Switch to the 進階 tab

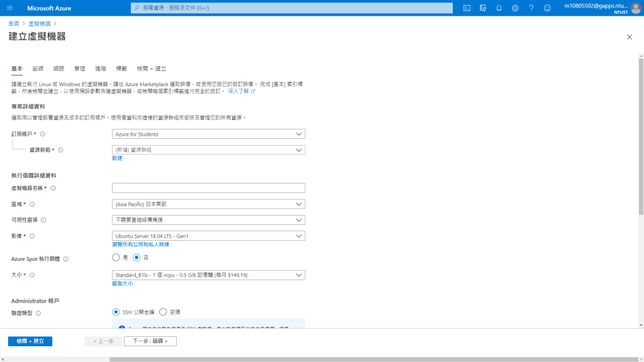coord(101,69)
